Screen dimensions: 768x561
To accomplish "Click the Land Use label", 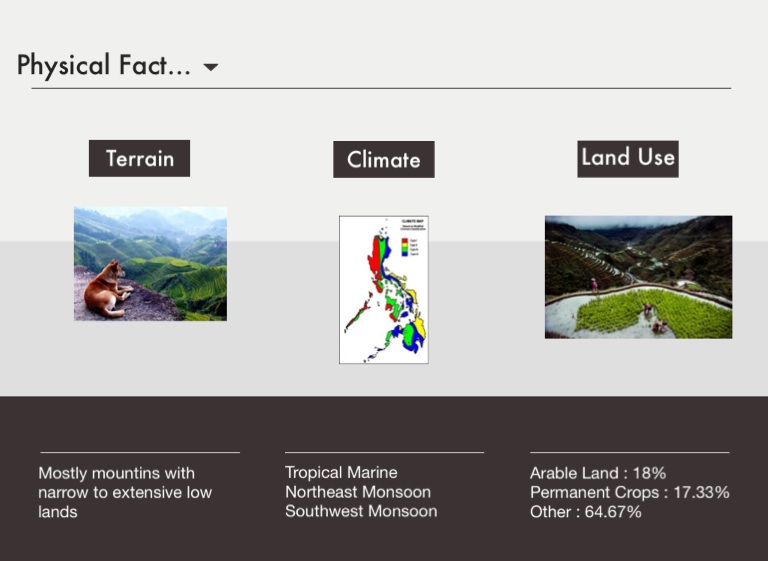I will point(627,158).
